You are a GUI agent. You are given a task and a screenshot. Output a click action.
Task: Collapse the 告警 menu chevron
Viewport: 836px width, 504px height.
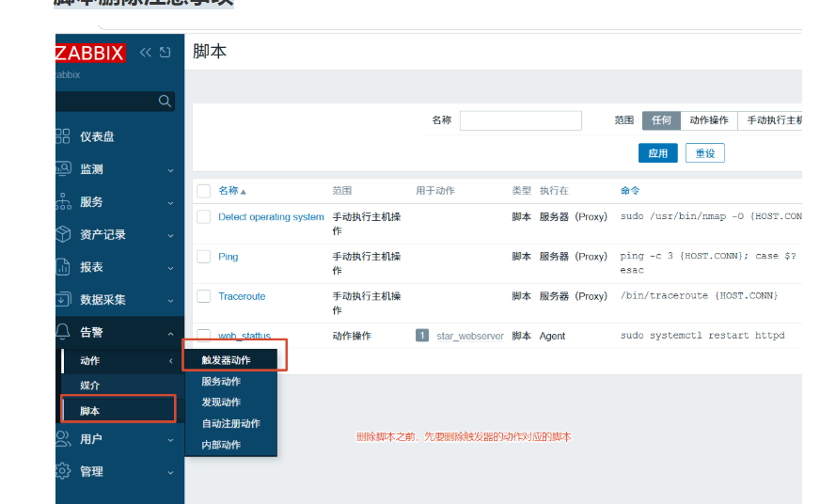pyautogui.click(x=170, y=334)
